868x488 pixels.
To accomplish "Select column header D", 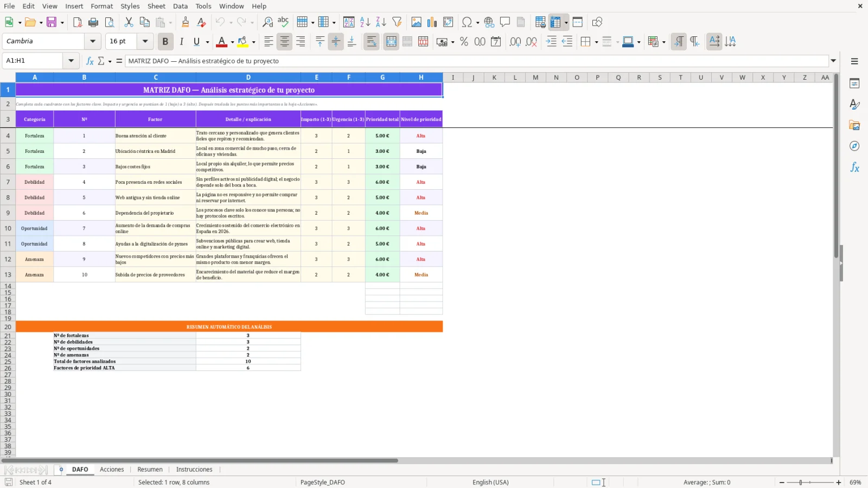I will 248,78.
